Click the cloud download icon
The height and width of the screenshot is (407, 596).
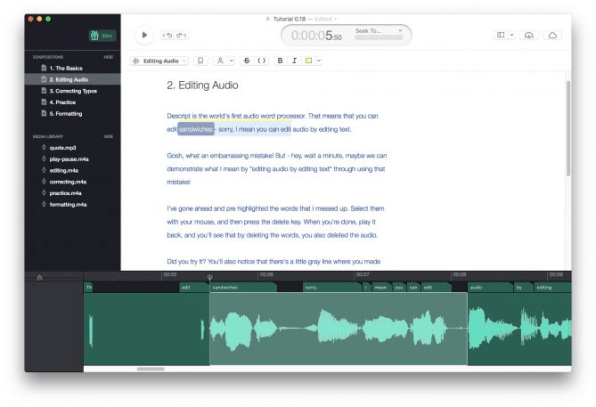[x=529, y=35]
